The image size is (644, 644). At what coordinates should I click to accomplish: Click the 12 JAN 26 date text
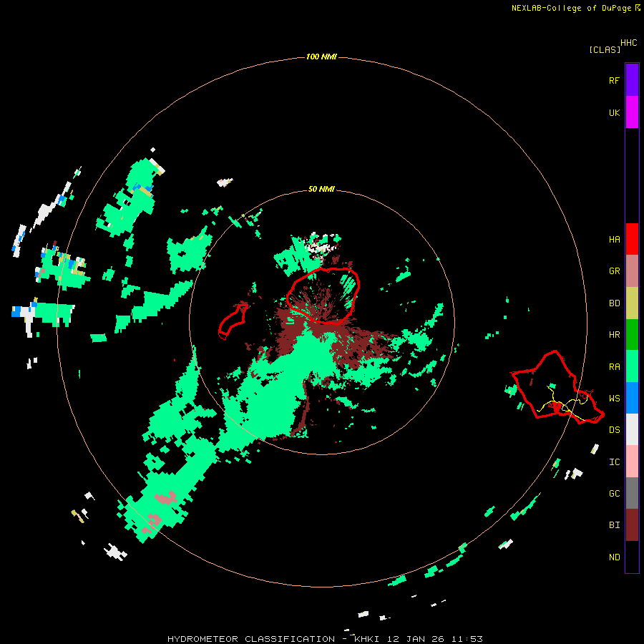416,639
